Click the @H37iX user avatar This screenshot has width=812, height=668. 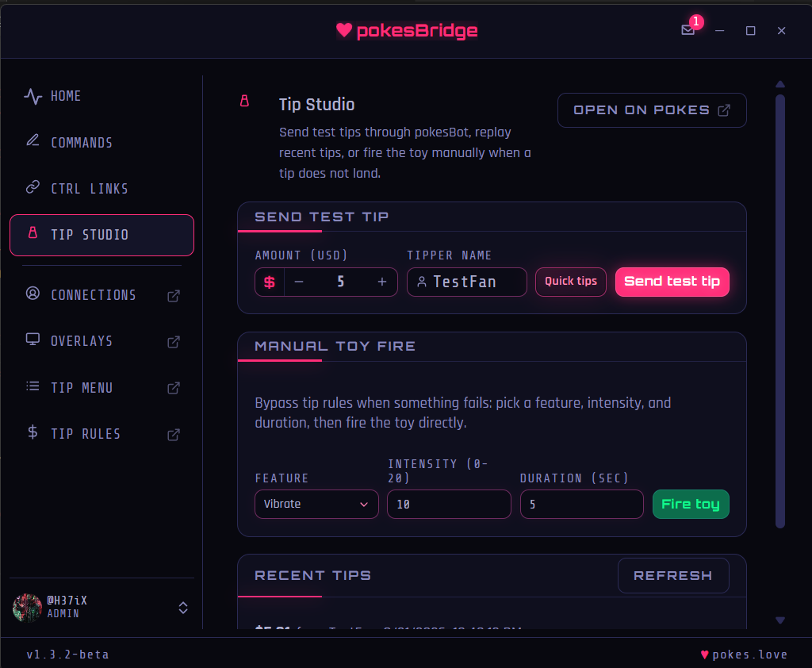coord(27,608)
